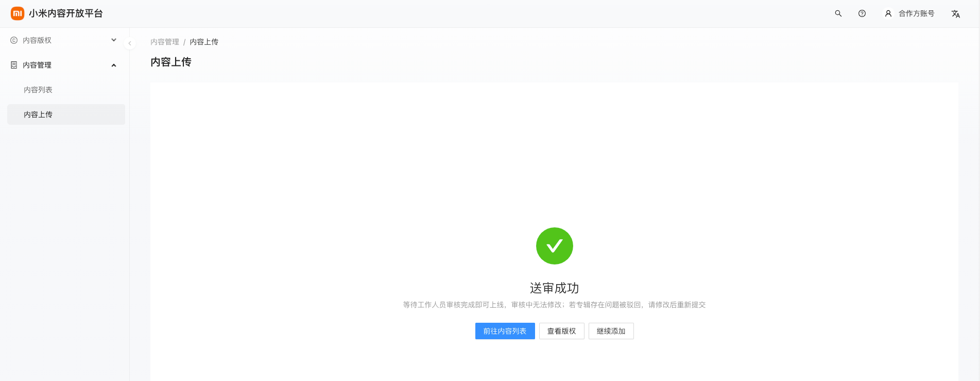Click the document icon next to 内容管理
Screen dimensions: 980x381
pyautogui.click(x=14, y=65)
